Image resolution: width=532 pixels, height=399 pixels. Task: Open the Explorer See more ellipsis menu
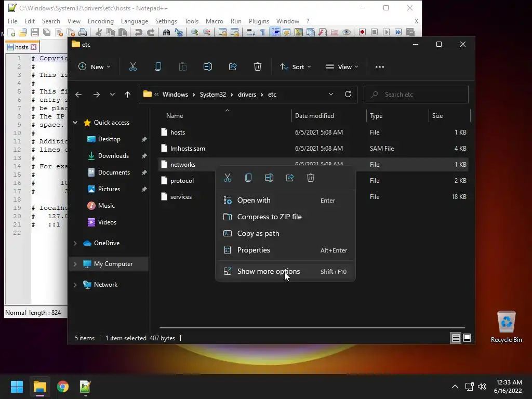[380, 67]
